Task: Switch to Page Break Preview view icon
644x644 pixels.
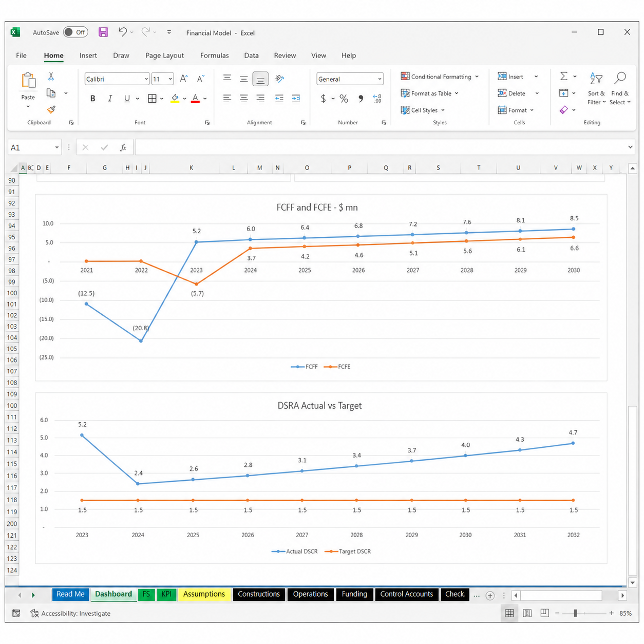Action: (545, 613)
